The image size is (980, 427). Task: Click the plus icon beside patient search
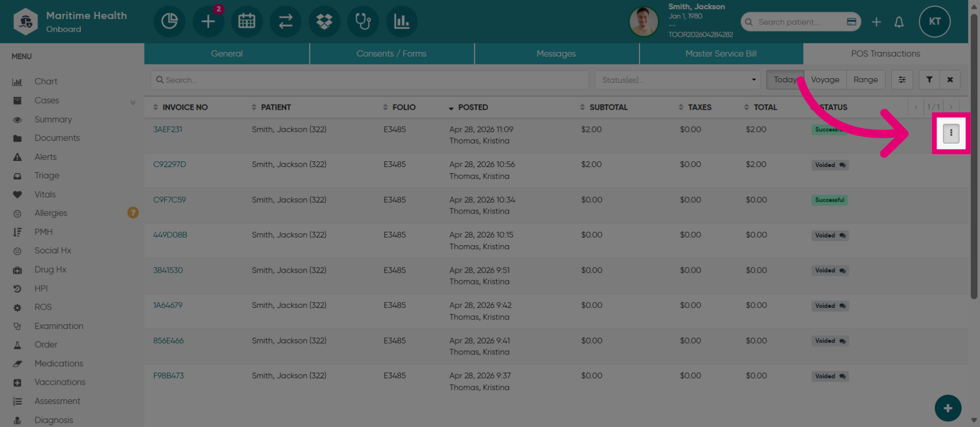coord(876,22)
